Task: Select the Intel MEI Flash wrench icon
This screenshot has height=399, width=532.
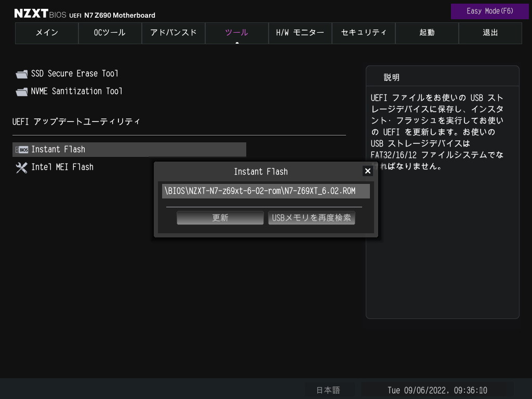Action: coord(22,167)
